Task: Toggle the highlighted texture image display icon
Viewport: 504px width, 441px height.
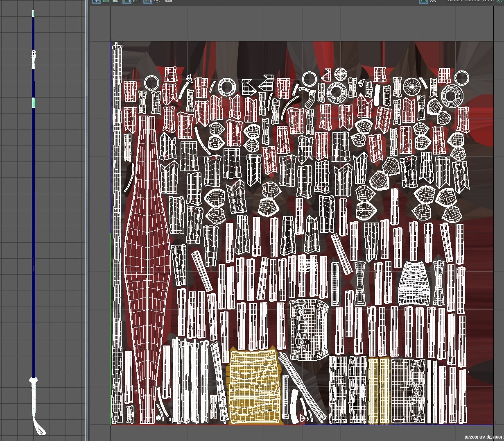Action: tap(423, 1)
